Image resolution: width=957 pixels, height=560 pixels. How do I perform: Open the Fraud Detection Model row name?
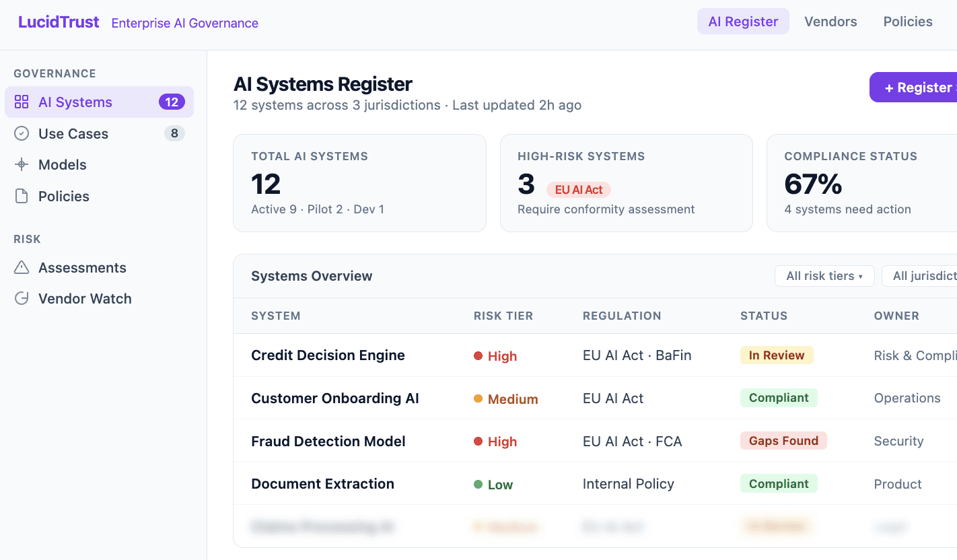328,442
